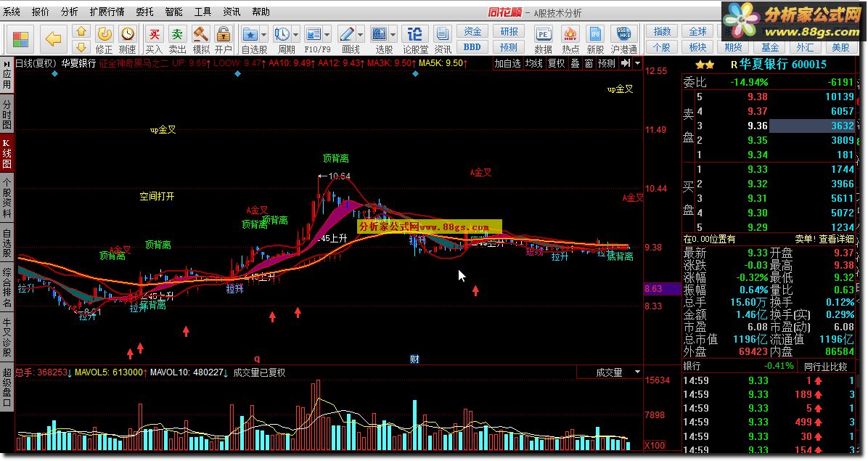Click the up arrow navigation icon
The image size is (868, 461).
pyautogui.click(x=81, y=32)
